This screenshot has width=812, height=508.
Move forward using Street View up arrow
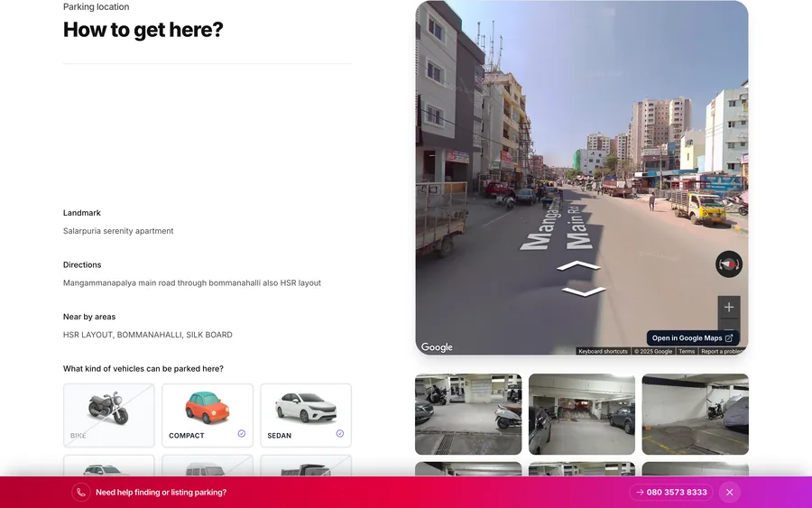tap(578, 266)
